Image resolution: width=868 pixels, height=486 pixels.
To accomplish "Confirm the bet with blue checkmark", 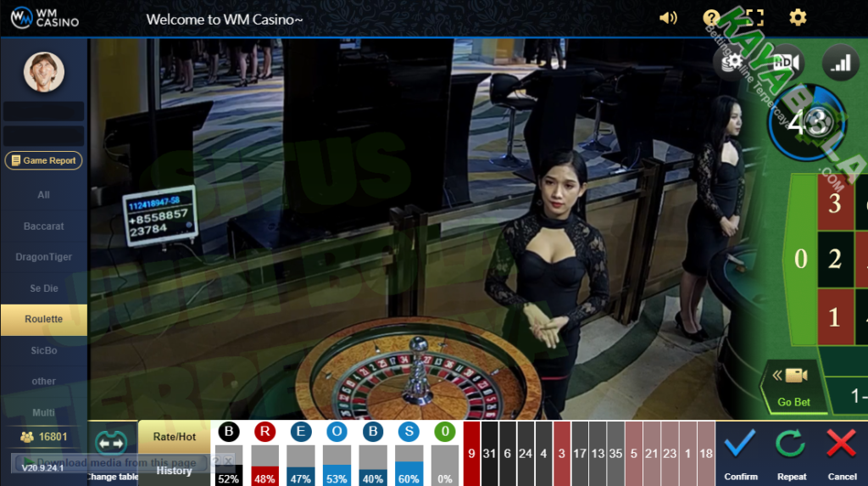I will (x=740, y=444).
